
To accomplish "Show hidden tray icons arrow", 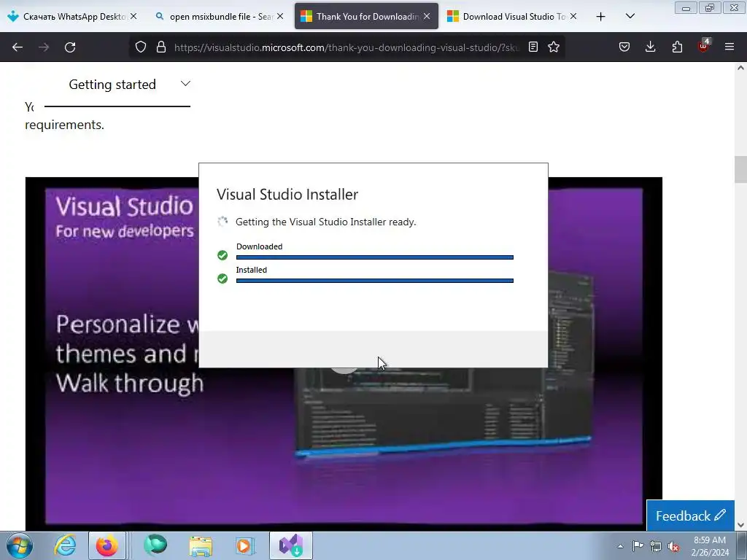I will [620, 546].
